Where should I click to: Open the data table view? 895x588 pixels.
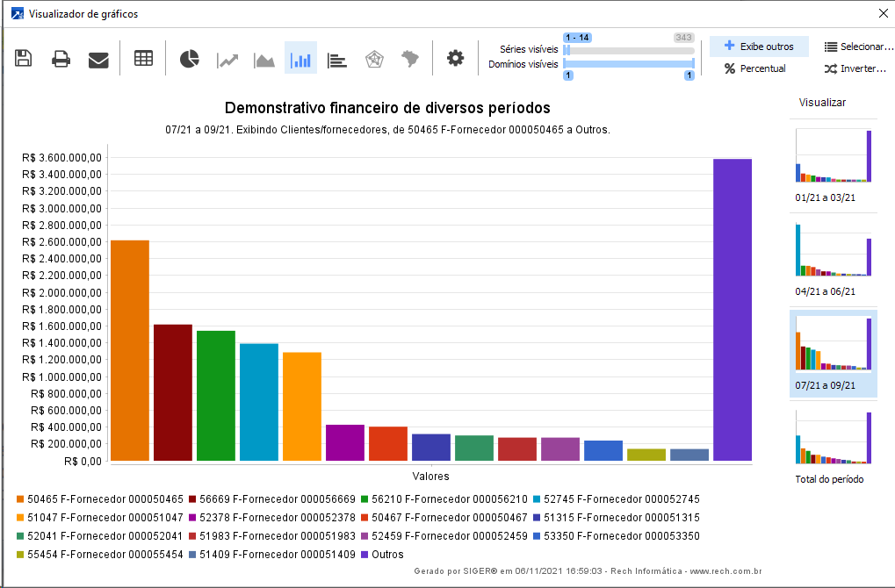coord(143,59)
